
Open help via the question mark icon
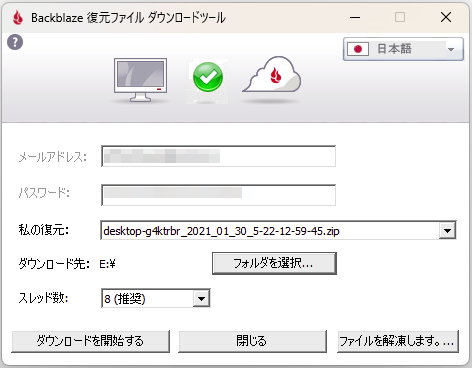click(15, 42)
